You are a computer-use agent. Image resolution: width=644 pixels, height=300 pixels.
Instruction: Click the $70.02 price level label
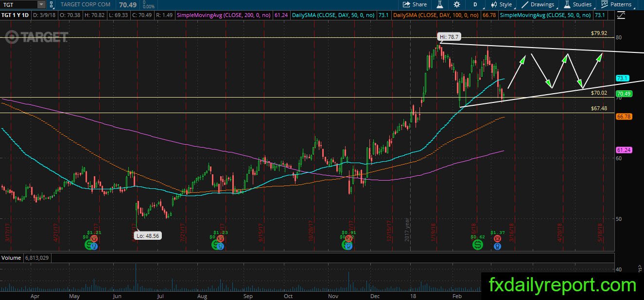599,93
